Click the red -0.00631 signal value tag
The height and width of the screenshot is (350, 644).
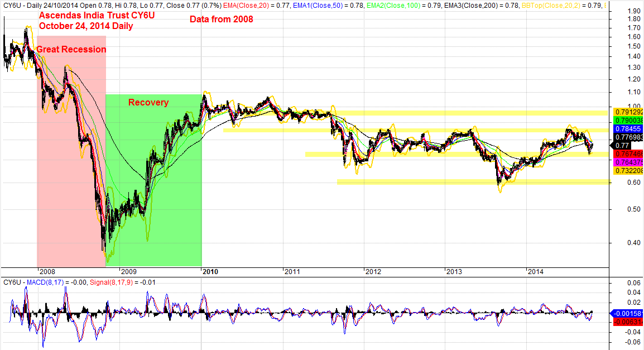point(628,322)
